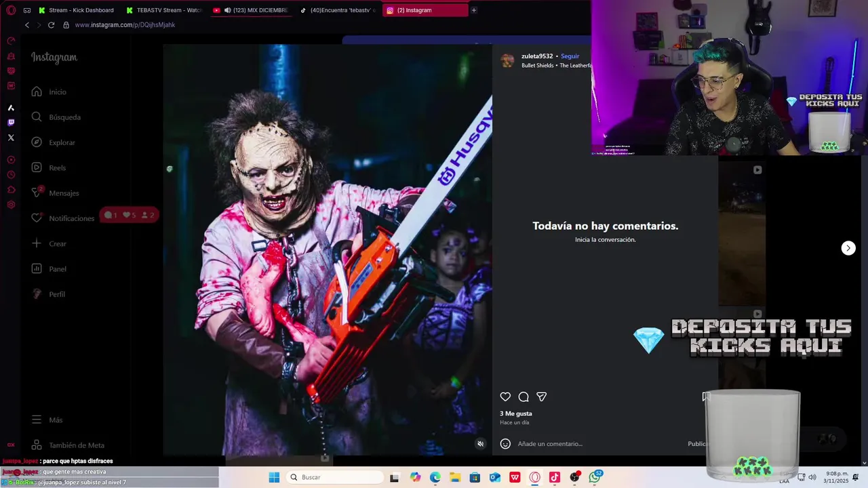This screenshot has height=488, width=868.
Task: Reload the Instagram page
Action: pos(51,25)
